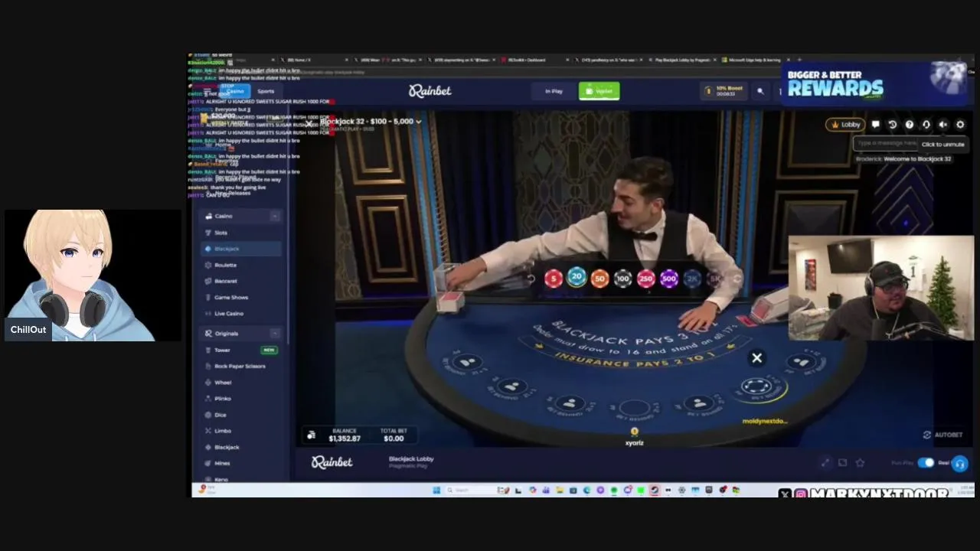980x551 pixels.
Task: Switch to the Casino top tab
Action: pyautogui.click(x=234, y=91)
